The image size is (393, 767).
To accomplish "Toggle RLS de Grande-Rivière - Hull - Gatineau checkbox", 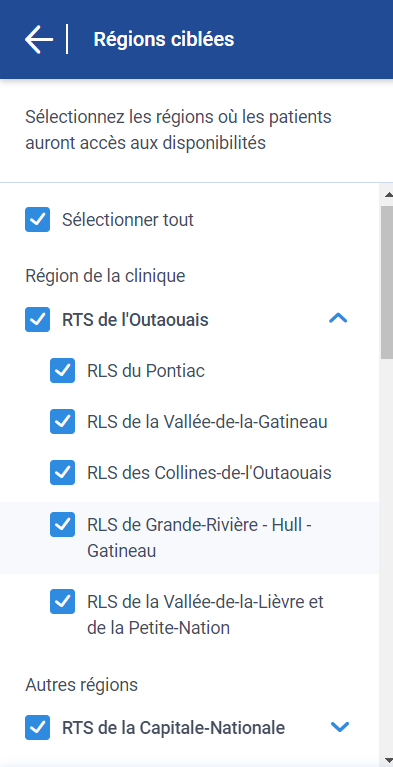I will coord(63,524).
